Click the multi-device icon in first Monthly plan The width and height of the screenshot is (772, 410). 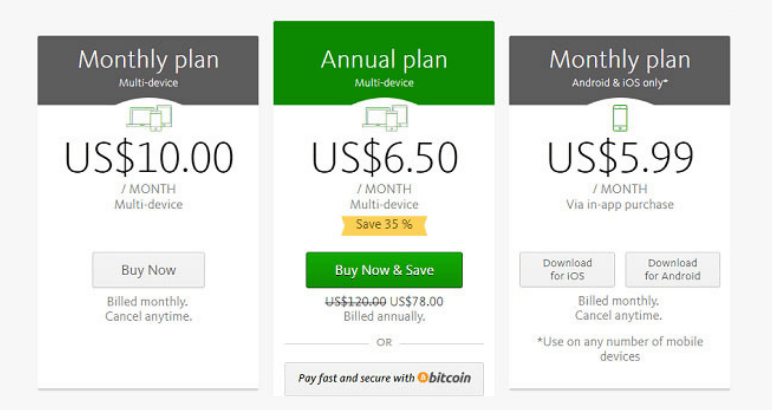(148, 119)
